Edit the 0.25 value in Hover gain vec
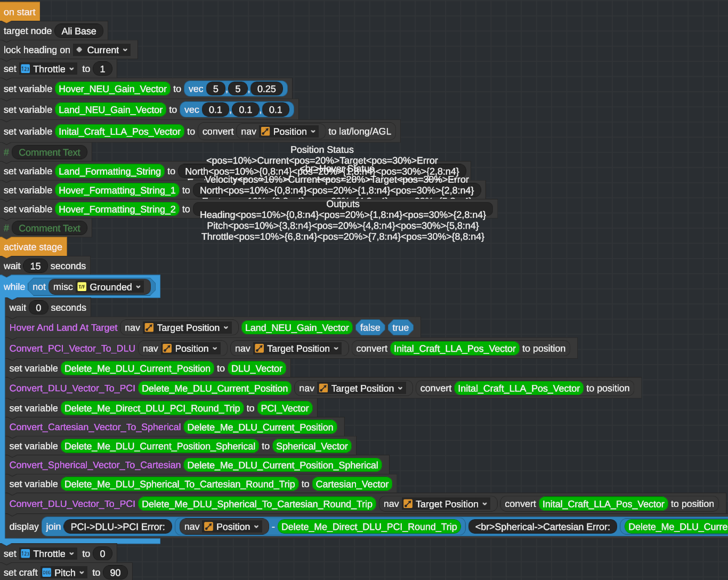728x580 pixels. tap(266, 89)
